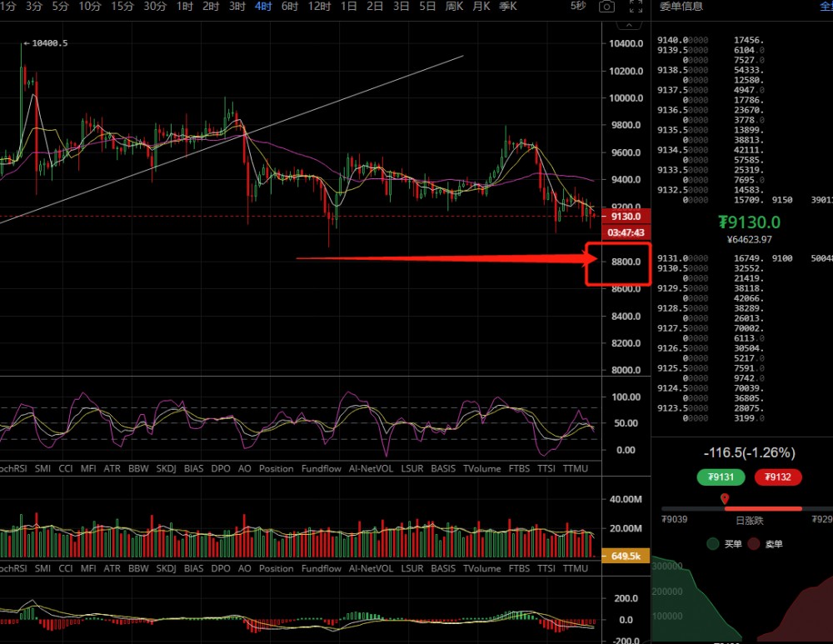Select the 1日 timeframe
Screen dimensions: 833x644
pyautogui.click(x=350, y=6)
